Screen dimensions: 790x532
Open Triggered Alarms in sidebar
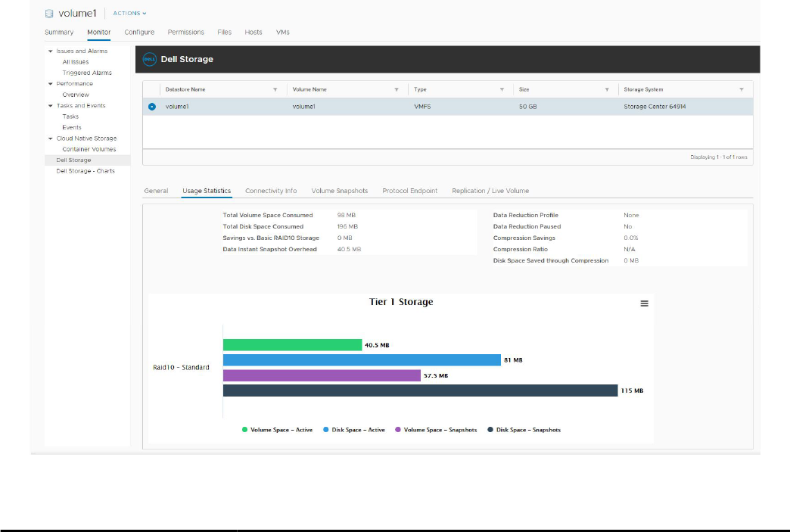pos(87,73)
